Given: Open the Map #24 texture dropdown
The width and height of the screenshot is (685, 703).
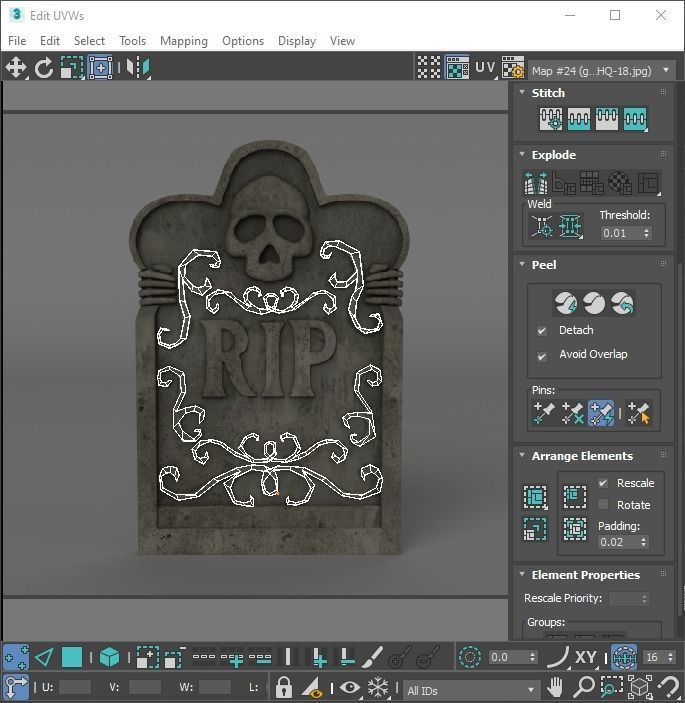Looking at the screenshot, I should [x=602, y=71].
